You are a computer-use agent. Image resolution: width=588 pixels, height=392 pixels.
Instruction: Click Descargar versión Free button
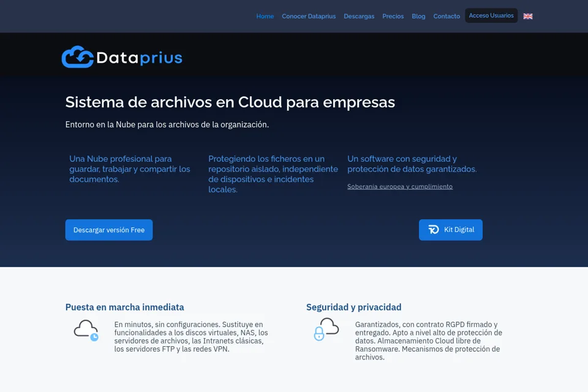coord(109,230)
